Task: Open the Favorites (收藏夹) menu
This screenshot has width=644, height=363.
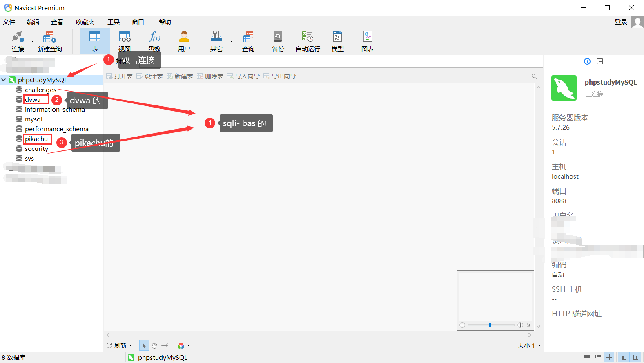Action: [x=85, y=22]
